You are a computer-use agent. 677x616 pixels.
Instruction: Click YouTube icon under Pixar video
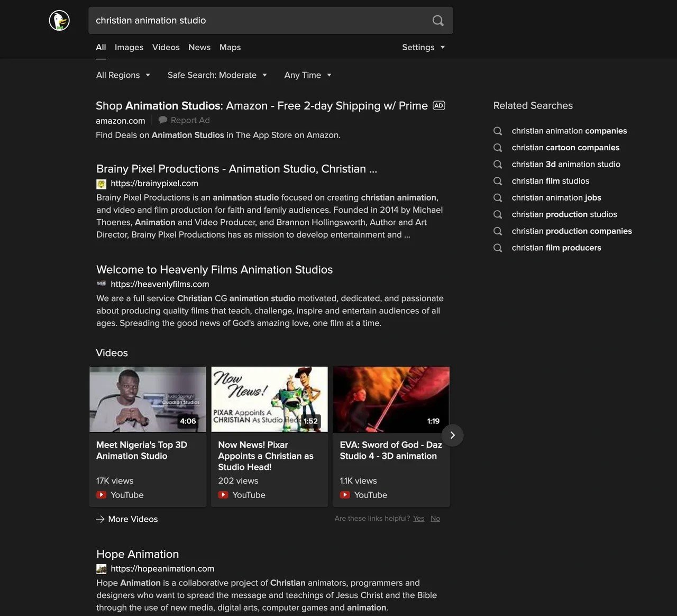coord(223,495)
